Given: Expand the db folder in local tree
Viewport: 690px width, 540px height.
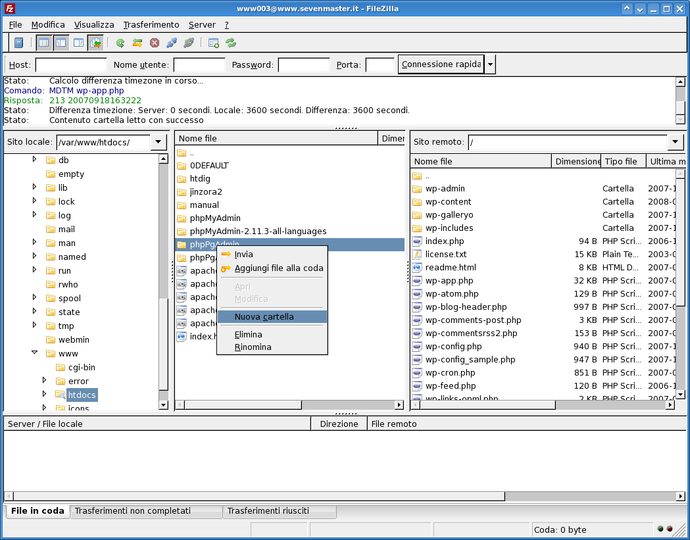Looking at the screenshot, I should [34, 159].
